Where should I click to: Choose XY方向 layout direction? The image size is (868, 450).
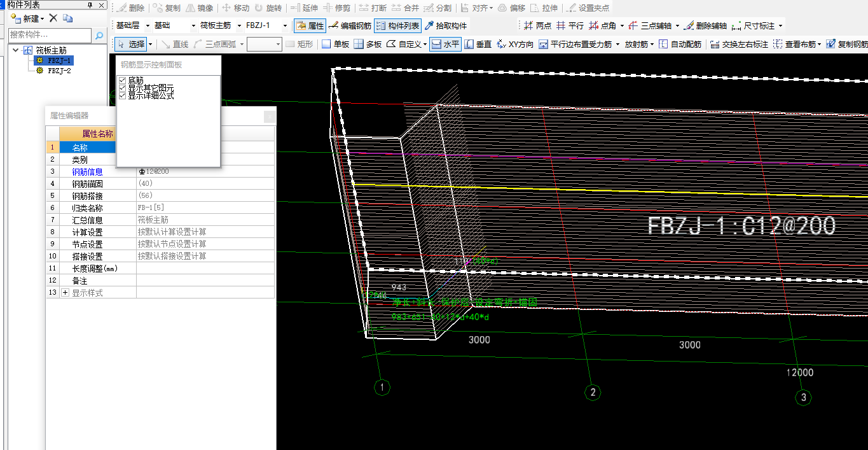pyautogui.click(x=515, y=45)
